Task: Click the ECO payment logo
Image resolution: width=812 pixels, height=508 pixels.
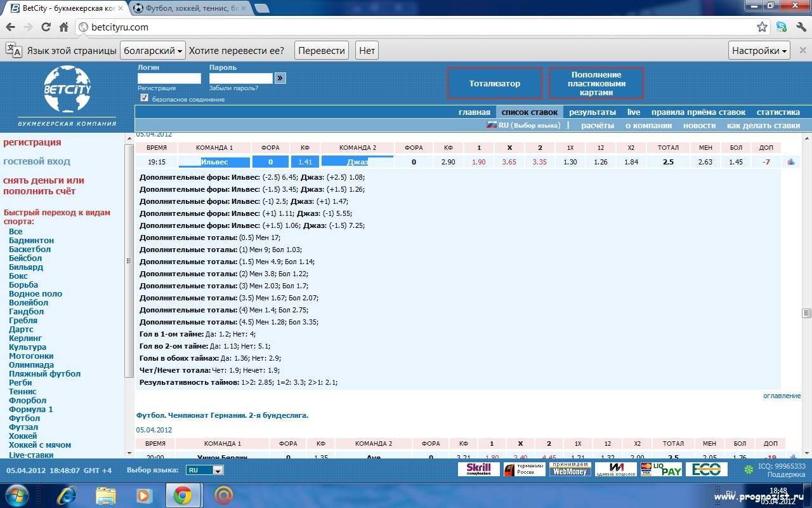Action: pyautogui.click(x=707, y=469)
